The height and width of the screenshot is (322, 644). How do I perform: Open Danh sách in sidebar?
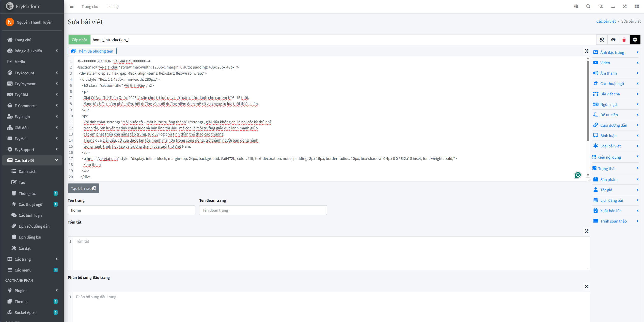click(x=27, y=172)
